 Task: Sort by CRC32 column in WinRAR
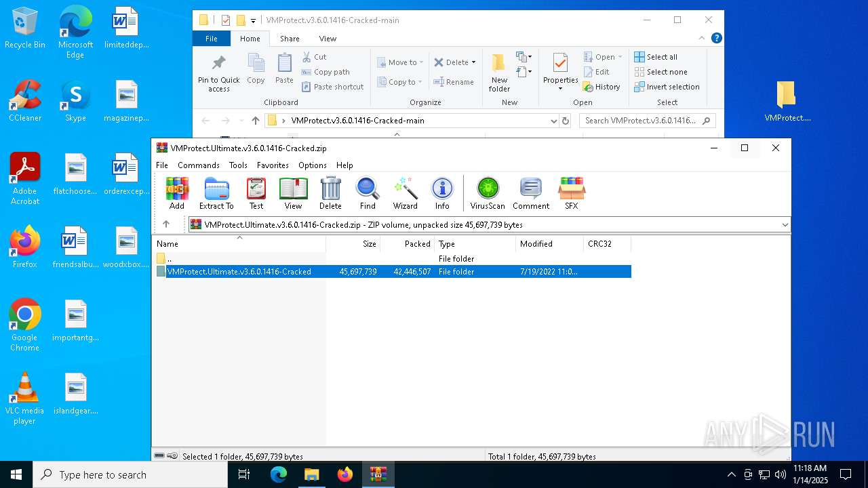pos(608,243)
